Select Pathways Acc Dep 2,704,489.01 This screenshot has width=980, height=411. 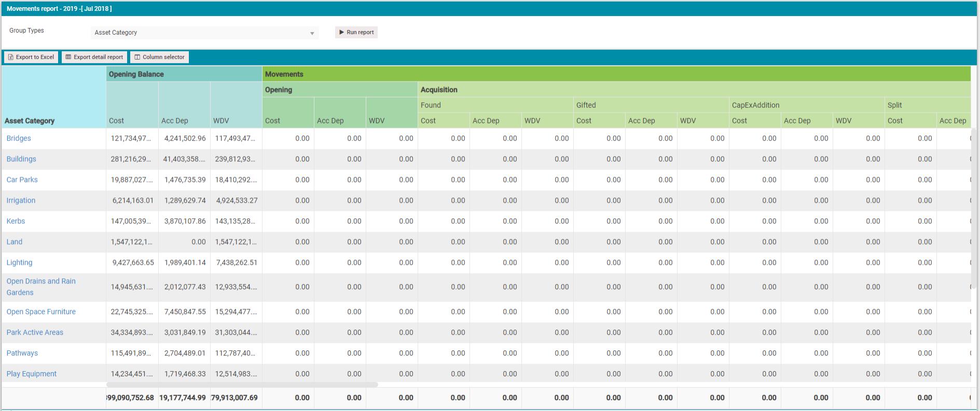[185, 353]
